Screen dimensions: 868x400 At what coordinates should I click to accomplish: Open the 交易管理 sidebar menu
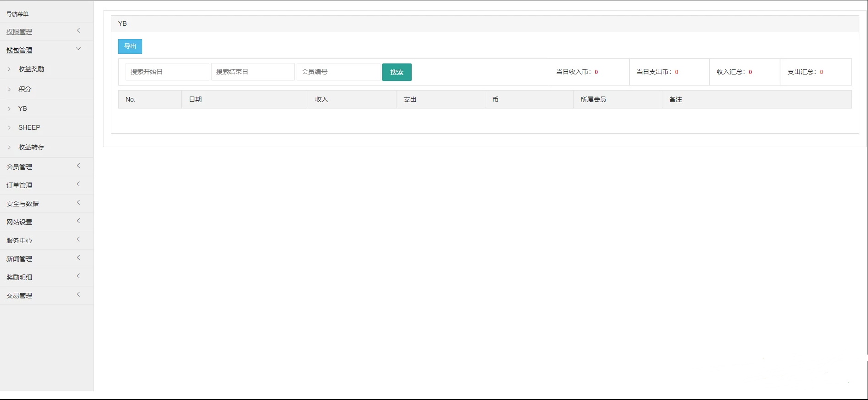pyautogui.click(x=19, y=296)
